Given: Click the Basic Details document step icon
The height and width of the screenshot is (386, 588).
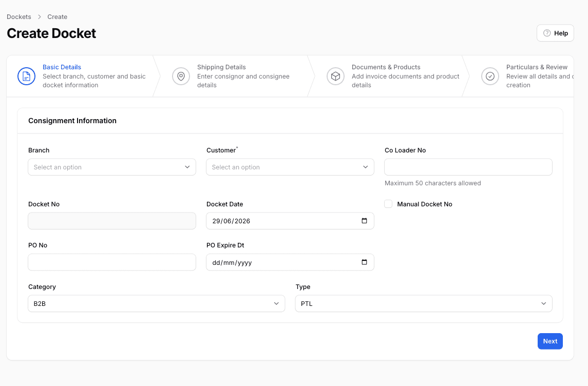Looking at the screenshot, I should (26, 76).
